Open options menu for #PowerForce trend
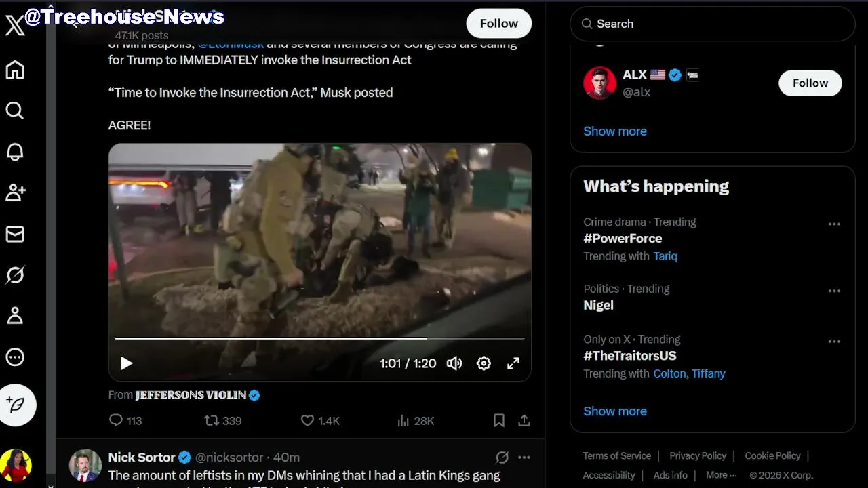The image size is (868, 488). tap(834, 224)
